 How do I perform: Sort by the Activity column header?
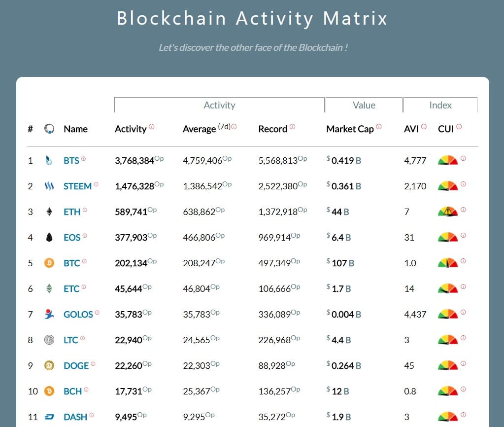pos(130,129)
